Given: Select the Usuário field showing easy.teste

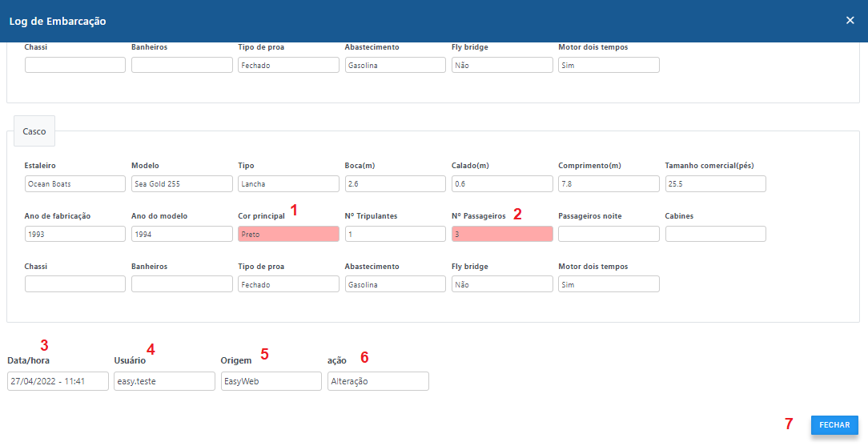Looking at the screenshot, I should coord(164,381).
